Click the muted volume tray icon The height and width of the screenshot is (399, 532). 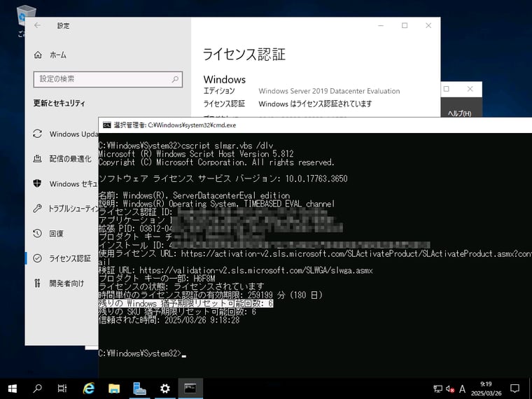point(450,388)
